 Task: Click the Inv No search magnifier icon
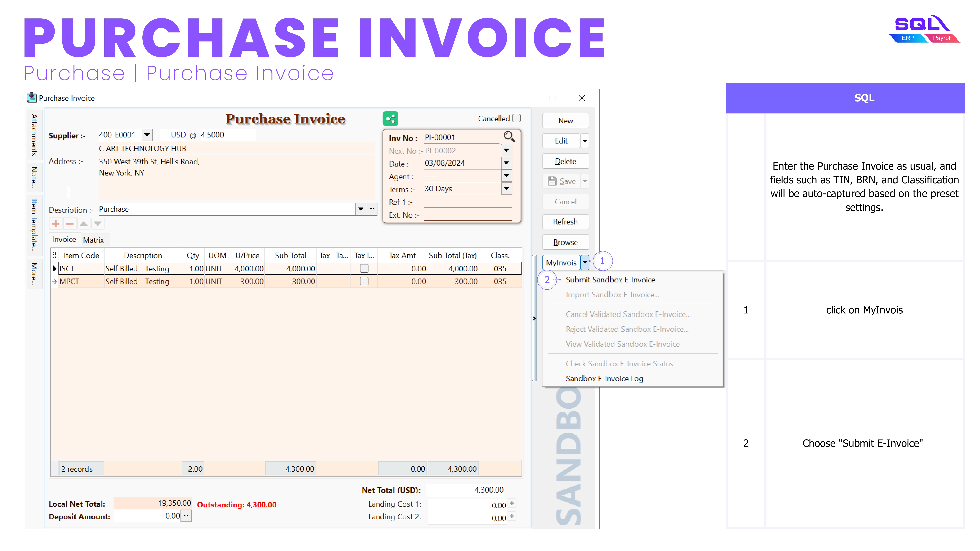pyautogui.click(x=509, y=136)
